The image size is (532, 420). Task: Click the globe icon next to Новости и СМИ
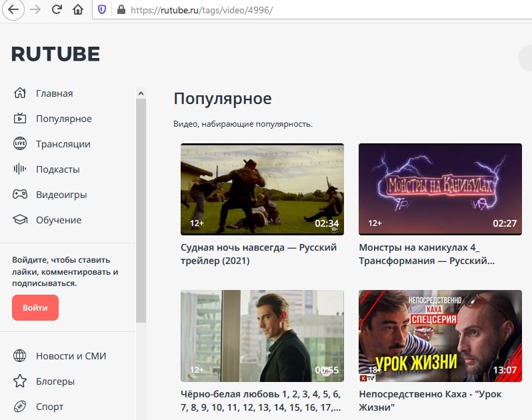[20, 355]
